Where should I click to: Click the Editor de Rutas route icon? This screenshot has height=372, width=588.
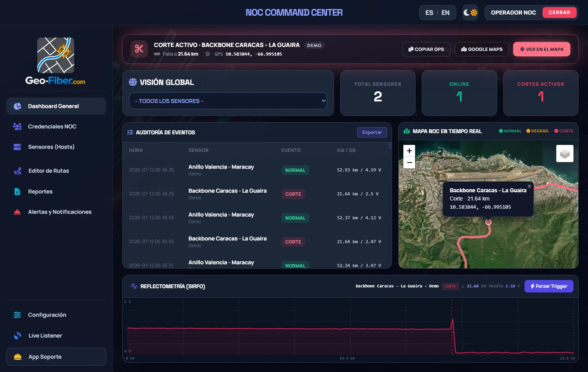[18, 171]
